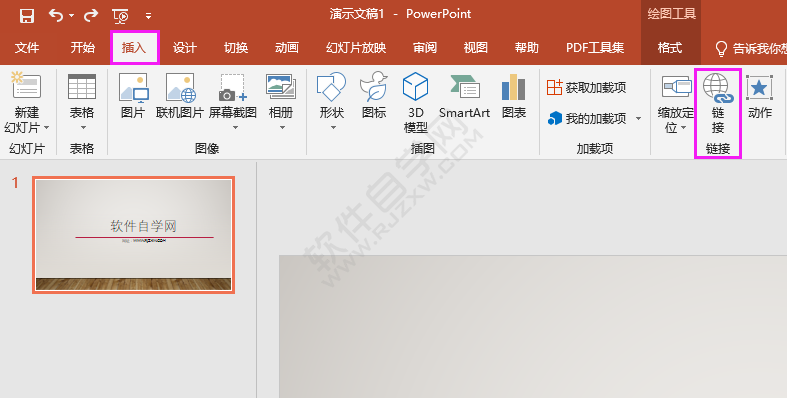Open the 切换 transitions tab
Screen dimensions: 787x398
pyautogui.click(x=236, y=48)
